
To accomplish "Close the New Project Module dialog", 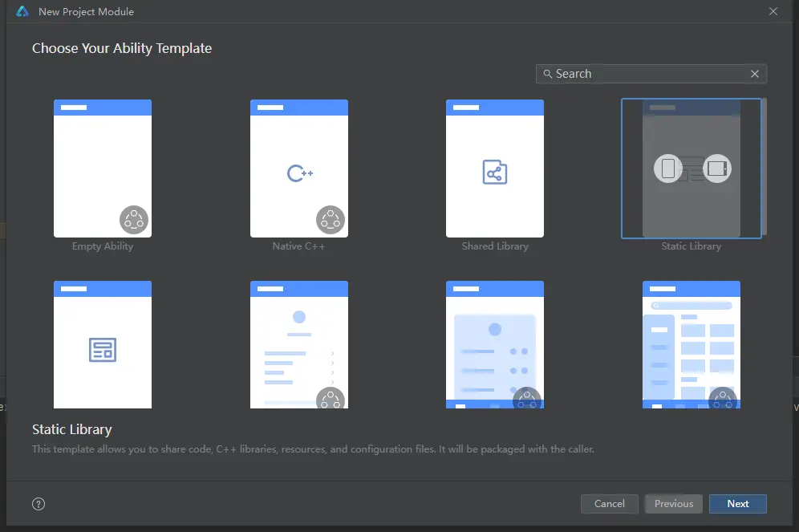I will pos(773,11).
